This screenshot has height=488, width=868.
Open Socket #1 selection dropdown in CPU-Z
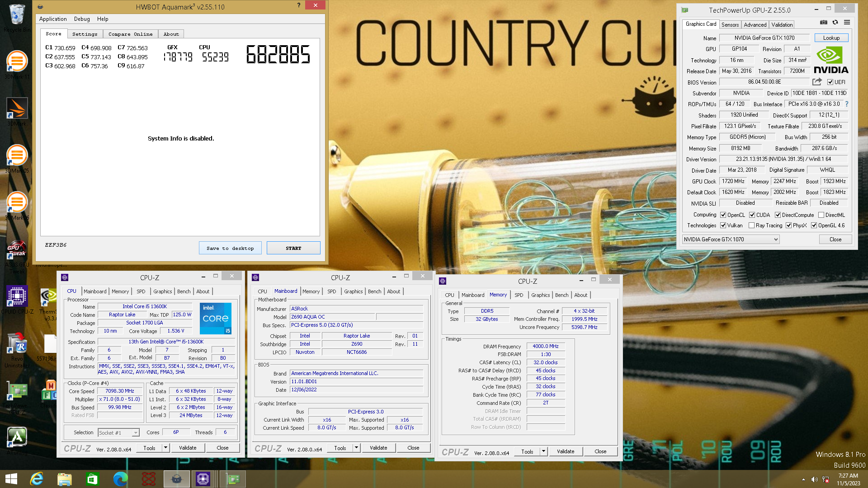119,433
